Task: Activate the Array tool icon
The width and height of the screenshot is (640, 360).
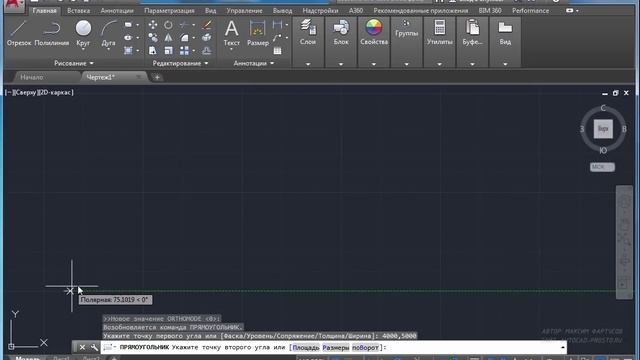Action: pyautogui.click(x=184, y=51)
